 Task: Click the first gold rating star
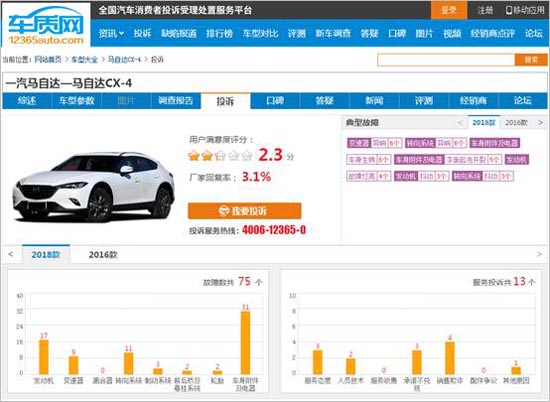[194, 155]
